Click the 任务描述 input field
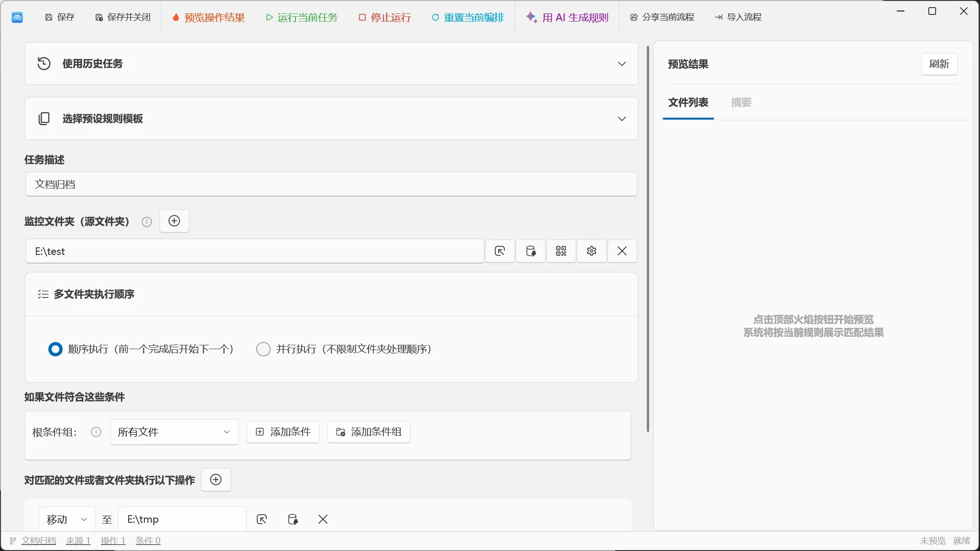Screen dimensions: 980x551 tap(331, 184)
